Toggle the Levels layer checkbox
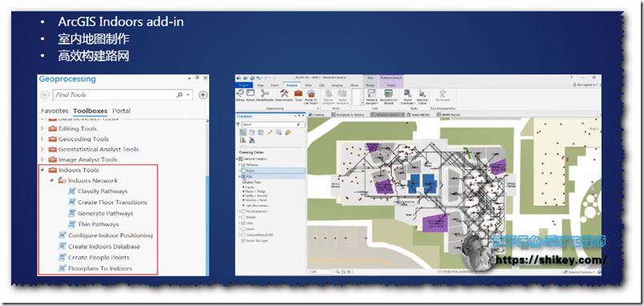Image resolution: width=644 pixels, height=306 pixels. point(244,229)
